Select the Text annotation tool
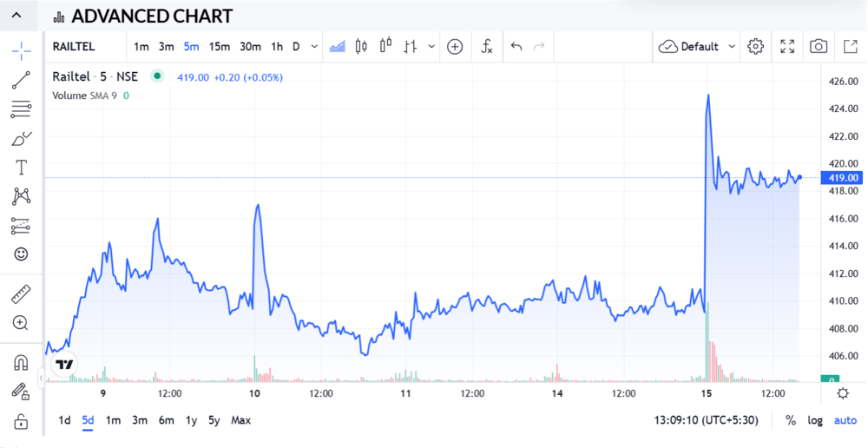Image resolution: width=868 pixels, height=448 pixels. point(21,168)
